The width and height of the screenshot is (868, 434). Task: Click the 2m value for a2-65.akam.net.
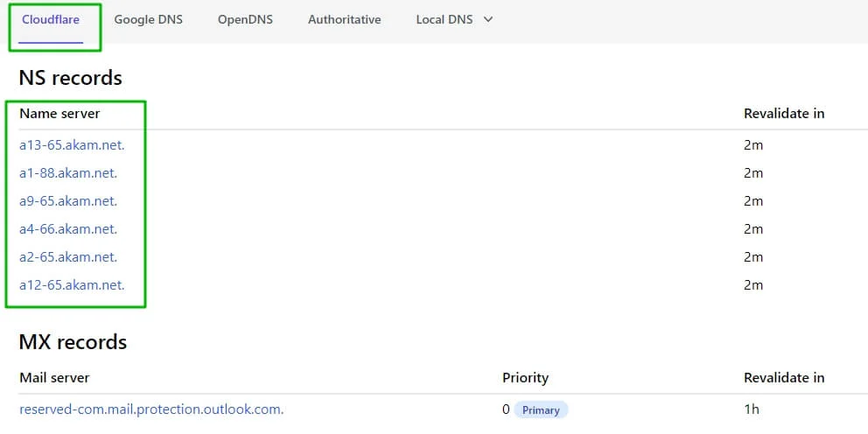point(753,257)
